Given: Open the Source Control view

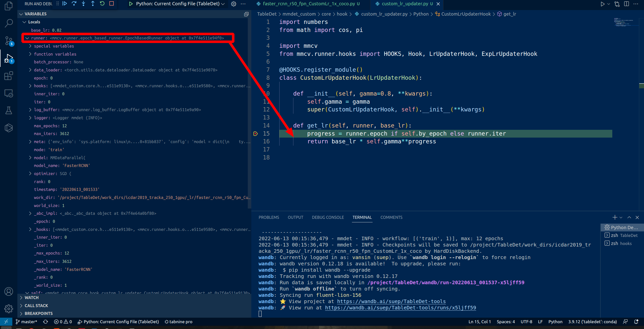Looking at the screenshot, I should click(8, 40).
